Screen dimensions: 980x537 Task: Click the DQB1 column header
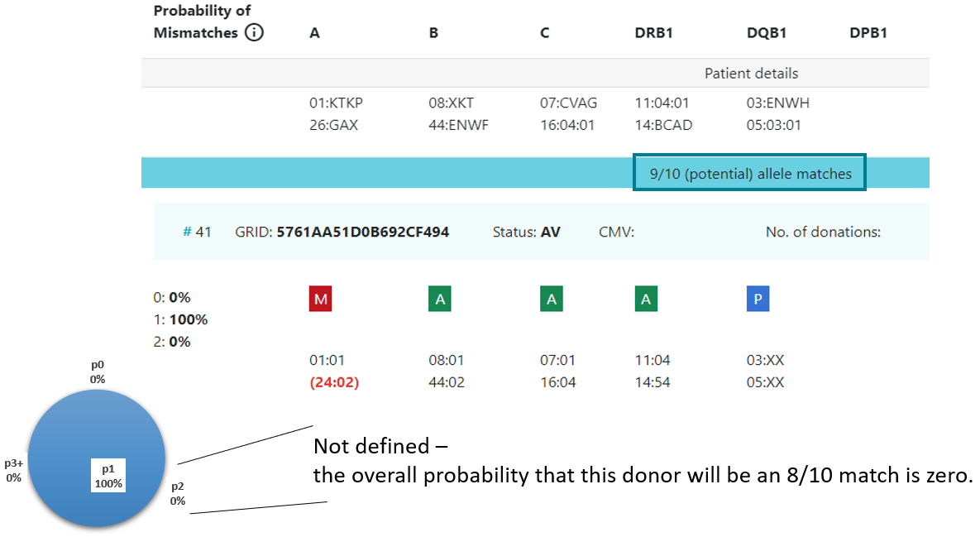click(x=766, y=33)
